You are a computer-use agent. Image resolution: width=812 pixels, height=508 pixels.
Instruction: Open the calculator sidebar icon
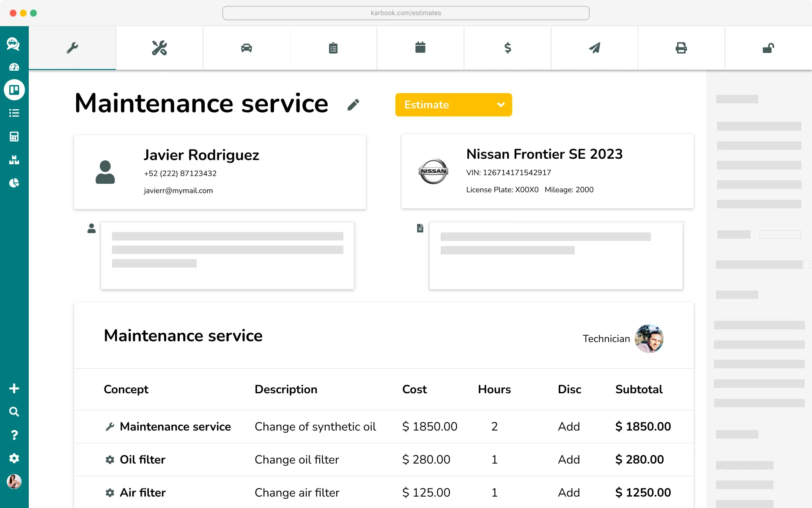(x=14, y=136)
